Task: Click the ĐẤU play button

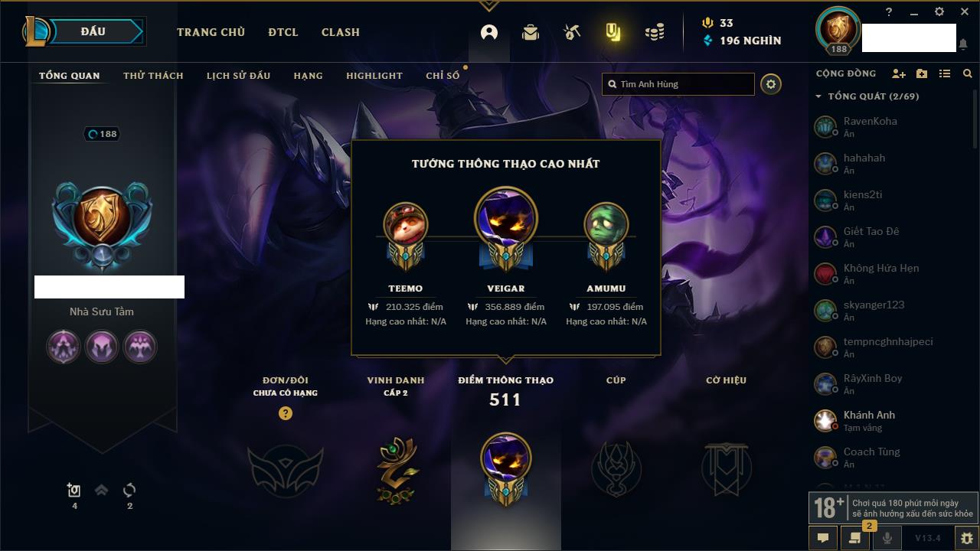Action: pyautogui.click(x=93, y=31)
